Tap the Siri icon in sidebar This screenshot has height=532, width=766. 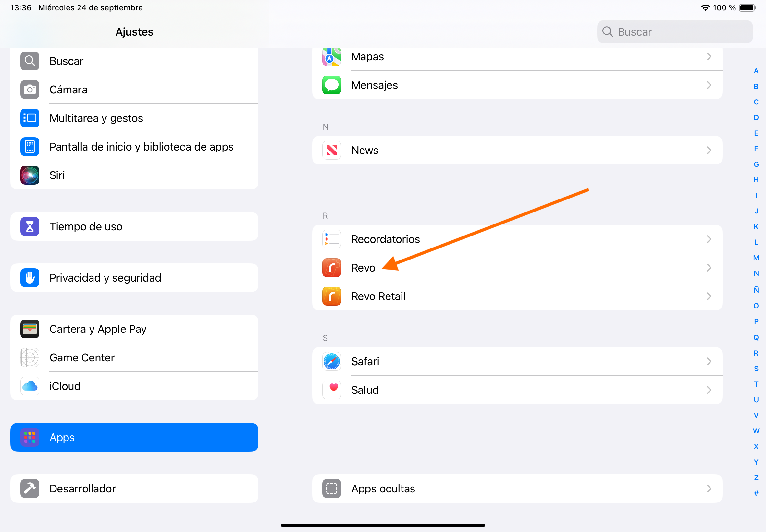click(30, 175)
